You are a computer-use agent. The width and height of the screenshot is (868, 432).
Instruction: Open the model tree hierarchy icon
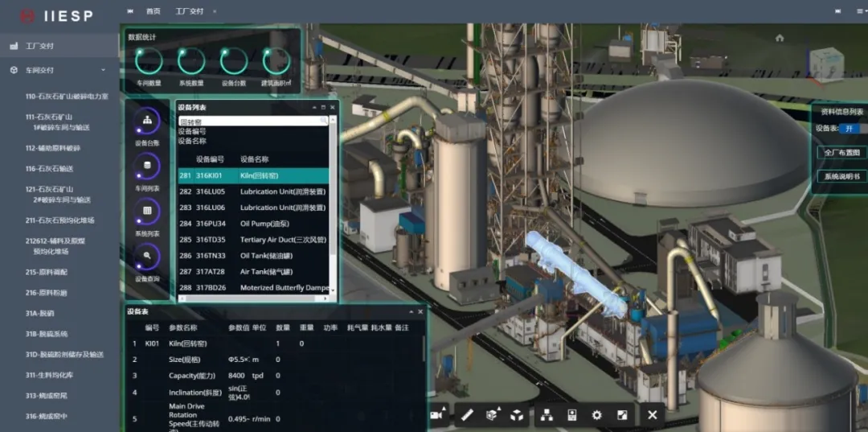click(547, 415)
